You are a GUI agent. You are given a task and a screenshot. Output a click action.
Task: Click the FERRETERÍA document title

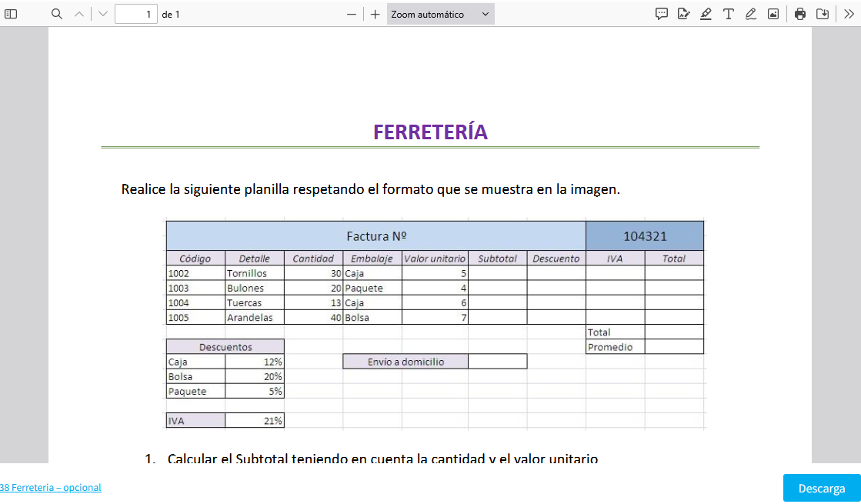(430, 132)
